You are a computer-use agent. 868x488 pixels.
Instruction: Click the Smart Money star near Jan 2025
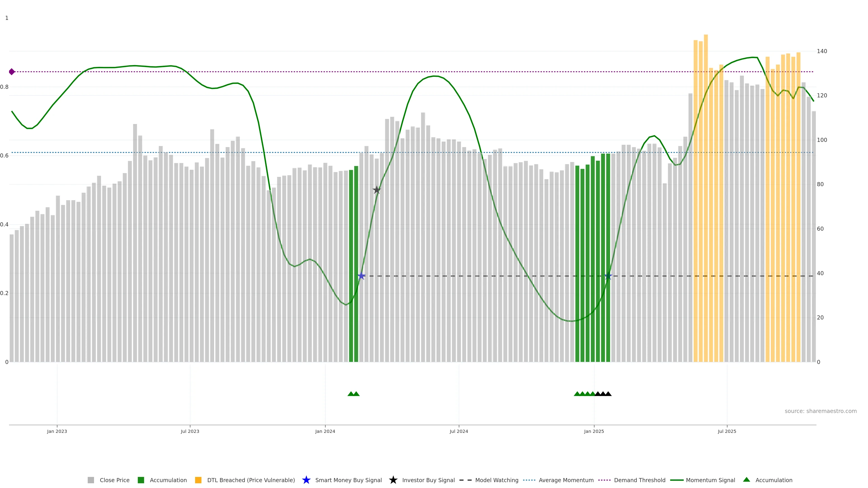[x=608, y=276]
